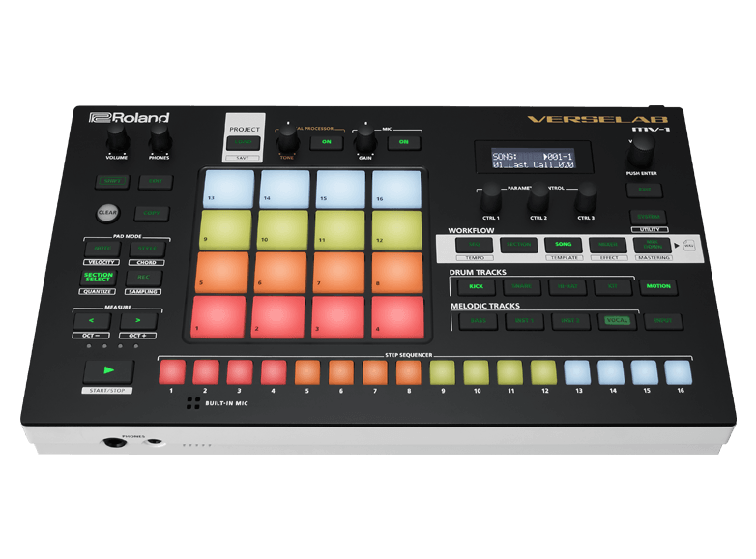Click the TONE knob
Image resolution: width=756 pixels, height=559 pixels.
(x=287, y=138)
